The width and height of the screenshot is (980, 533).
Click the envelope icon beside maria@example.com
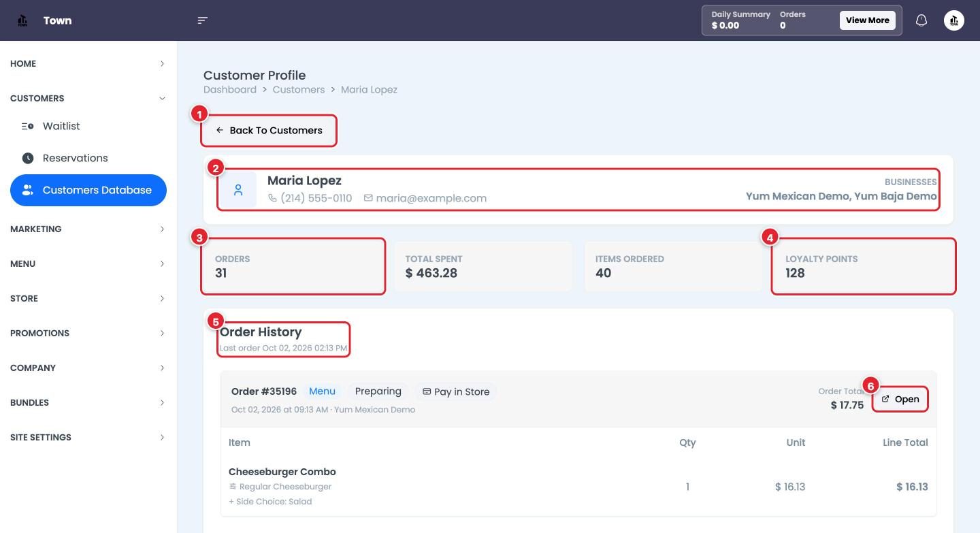tap(368, 198)
